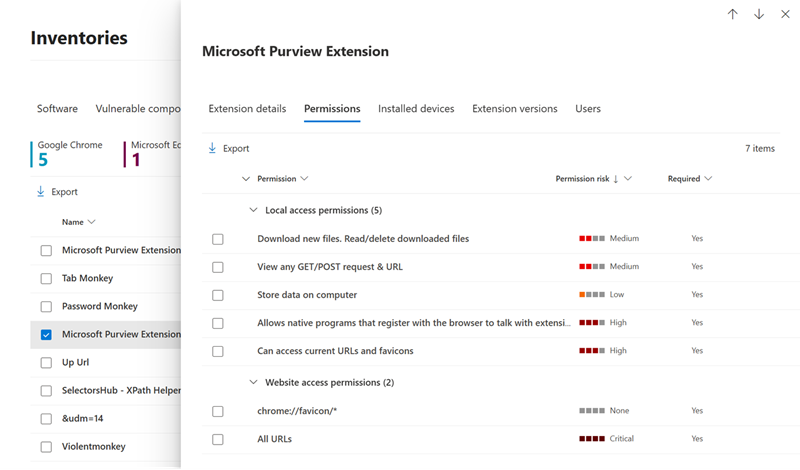Image resolution: width=800 pixels, height=470 pixels.
Task: Check the Tab Monkey checkbox
Action: pos(46,279)
